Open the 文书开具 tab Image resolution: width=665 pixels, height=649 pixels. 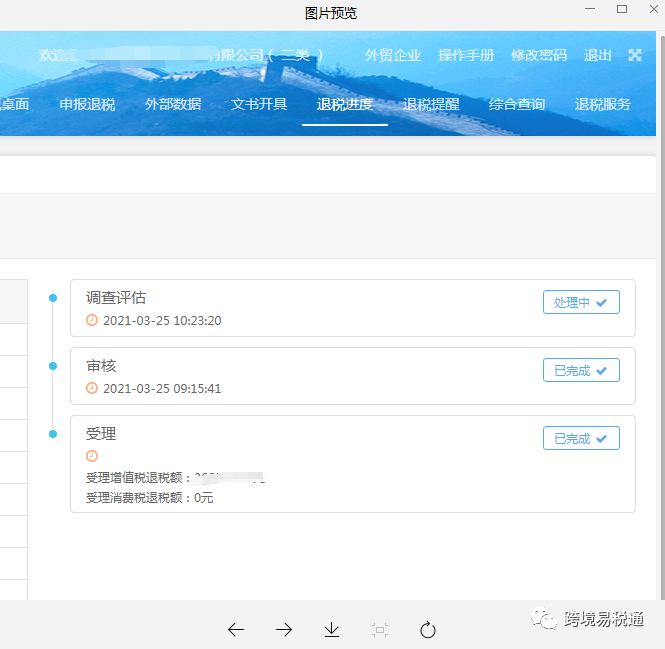[x=259, y=104]
